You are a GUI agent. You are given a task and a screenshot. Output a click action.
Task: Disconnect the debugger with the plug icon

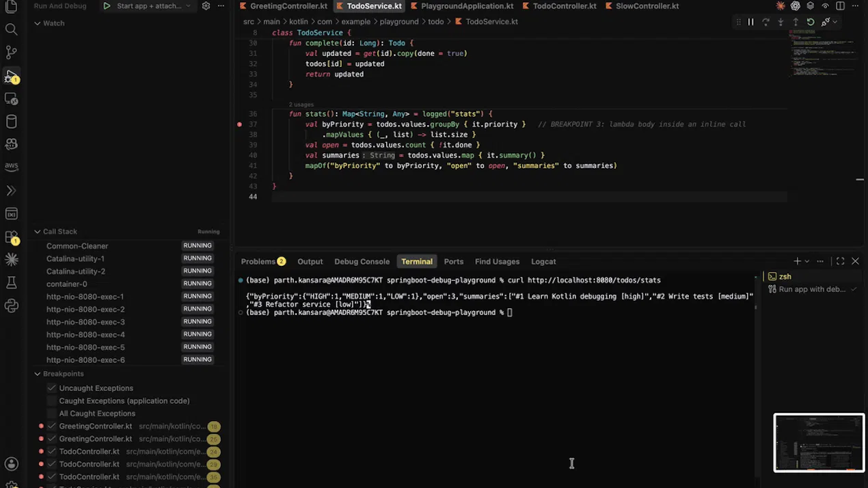pyautogui.click(x=825, y=22)
